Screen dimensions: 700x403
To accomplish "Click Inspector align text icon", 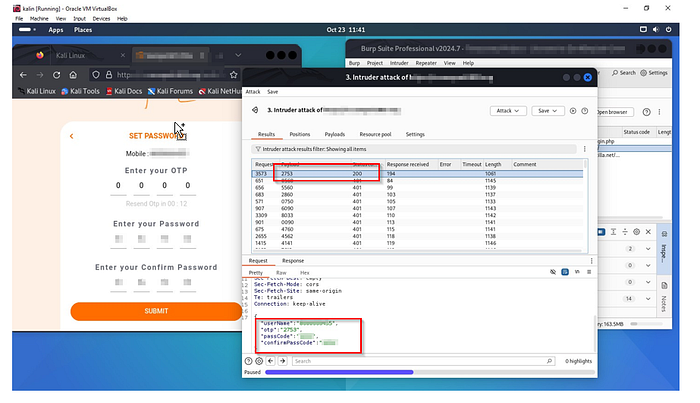I will point(613,232).
